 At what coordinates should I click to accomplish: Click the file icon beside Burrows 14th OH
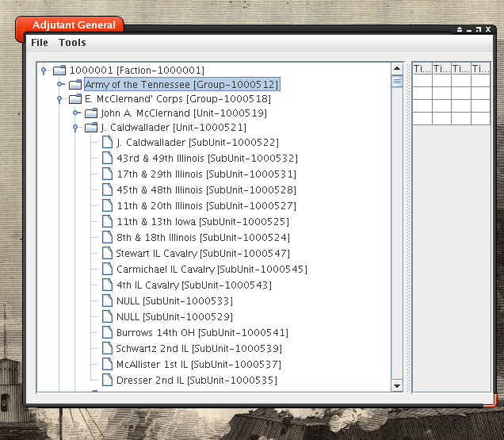[107, 333]
